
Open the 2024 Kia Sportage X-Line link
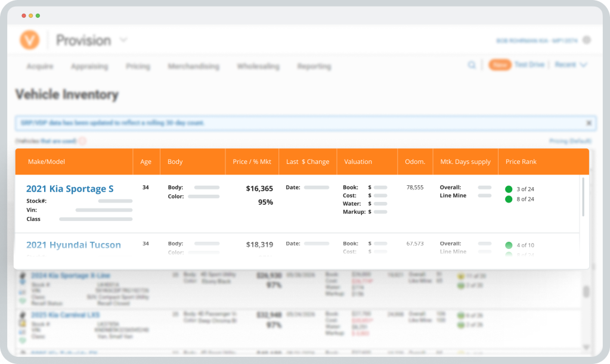[70, 275]
